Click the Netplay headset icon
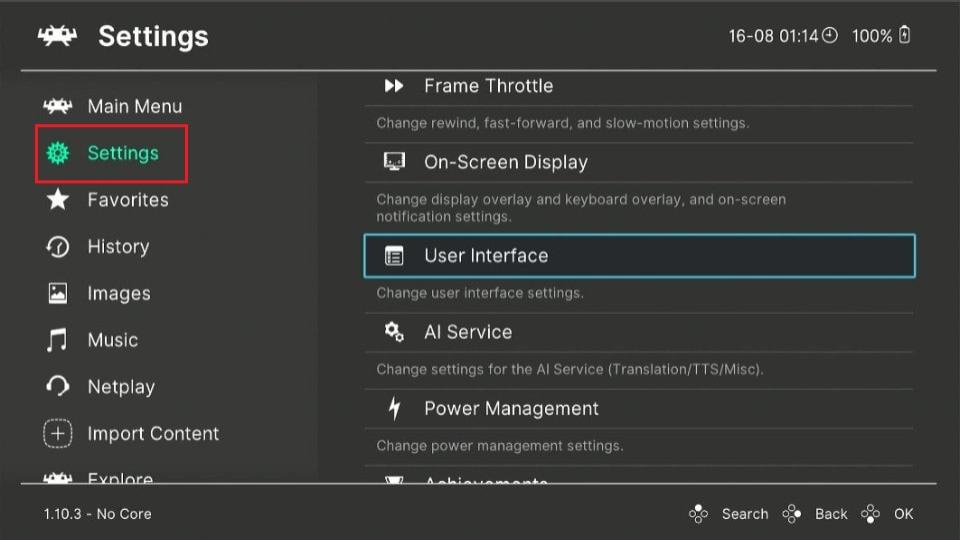Image resolution: width=960 pixels, height=540 pixels. pos(58,386)
